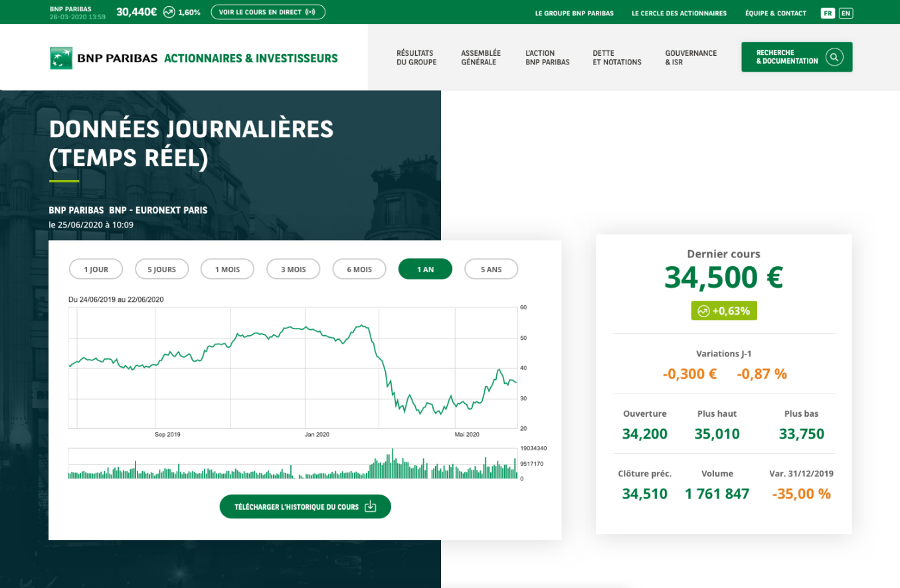This screenshot has height=588, width=900.
Task: Click the Sep 2019 axis label
Action: (167, 435)
